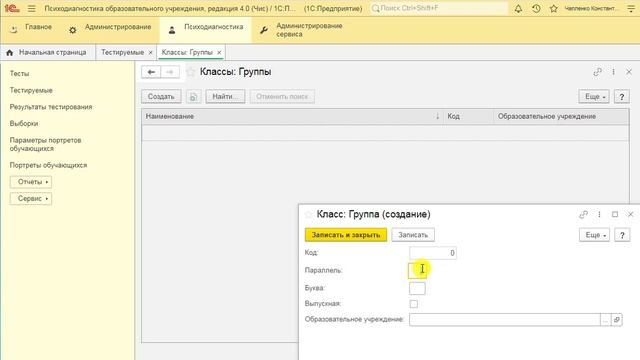Open the list's Еще dropdown
This screenshot has width=640, height=360.
point(594,97)
